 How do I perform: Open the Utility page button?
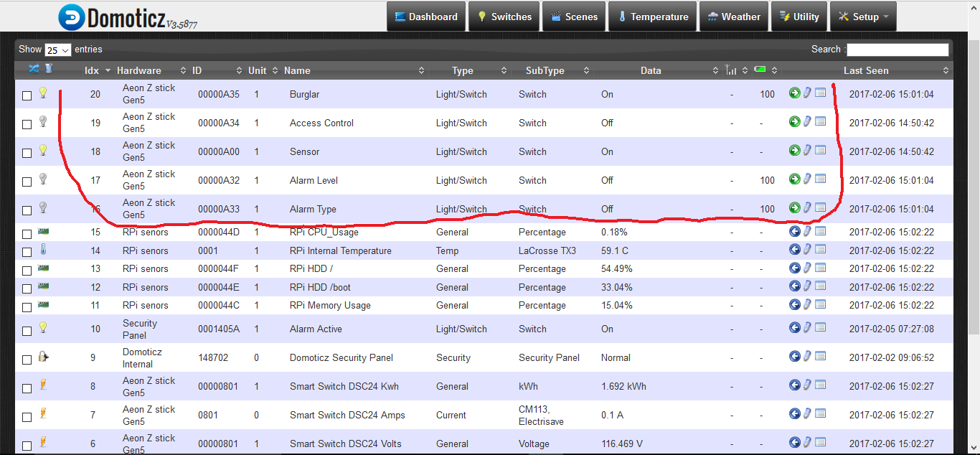(x=798, y=17)
